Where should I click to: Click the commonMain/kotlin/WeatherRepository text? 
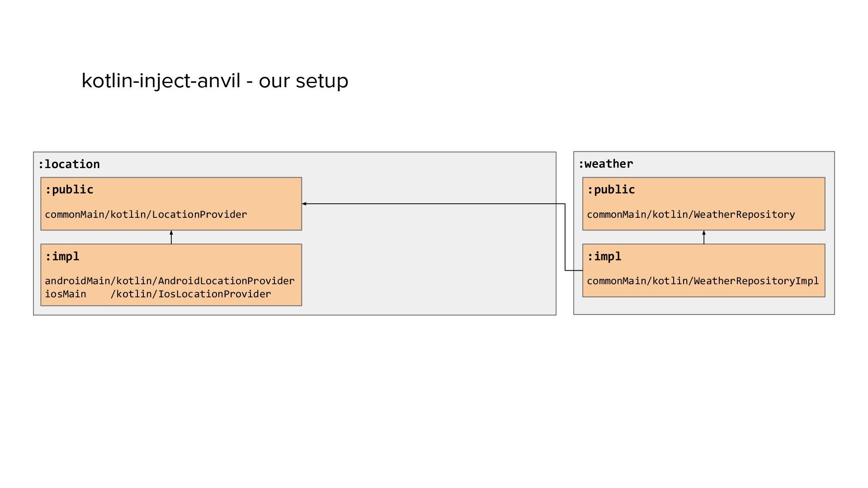(x=690, y=215)
